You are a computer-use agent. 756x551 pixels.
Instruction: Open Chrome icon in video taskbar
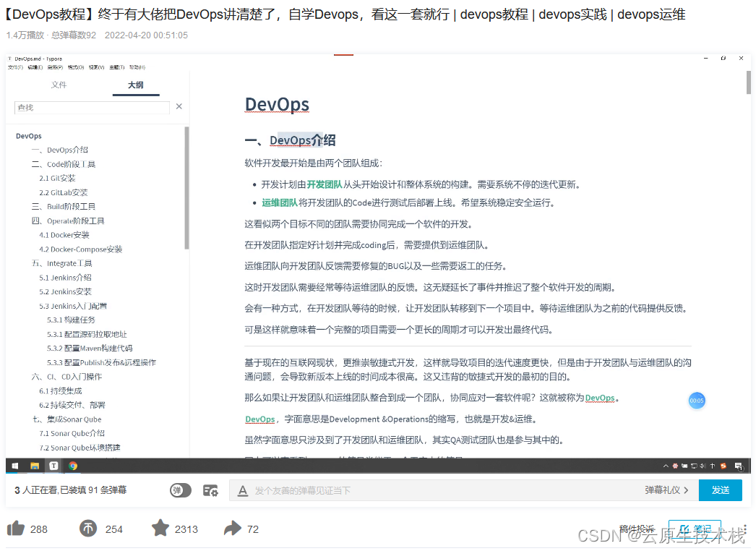tap(73, 466)
